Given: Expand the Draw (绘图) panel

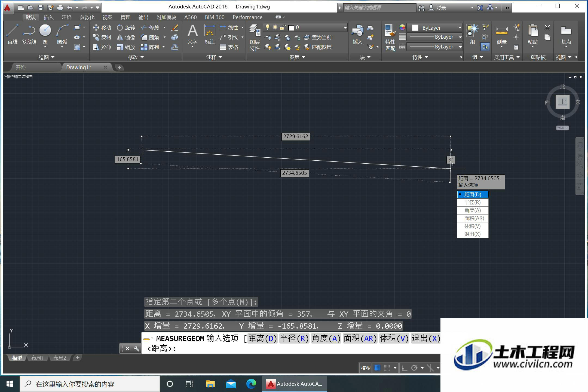Looking at the screenshot, I should pyautogui.click(x=47, y=57).
